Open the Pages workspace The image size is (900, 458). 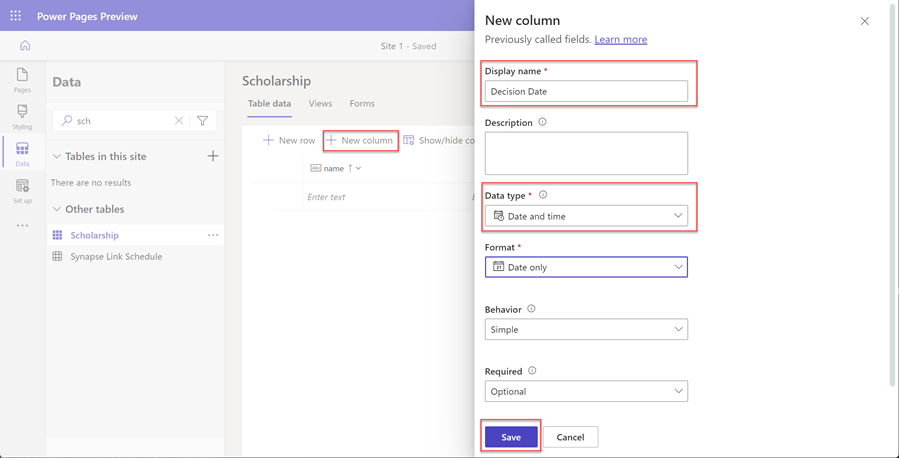pyautogui.click(x=22, y=80)
